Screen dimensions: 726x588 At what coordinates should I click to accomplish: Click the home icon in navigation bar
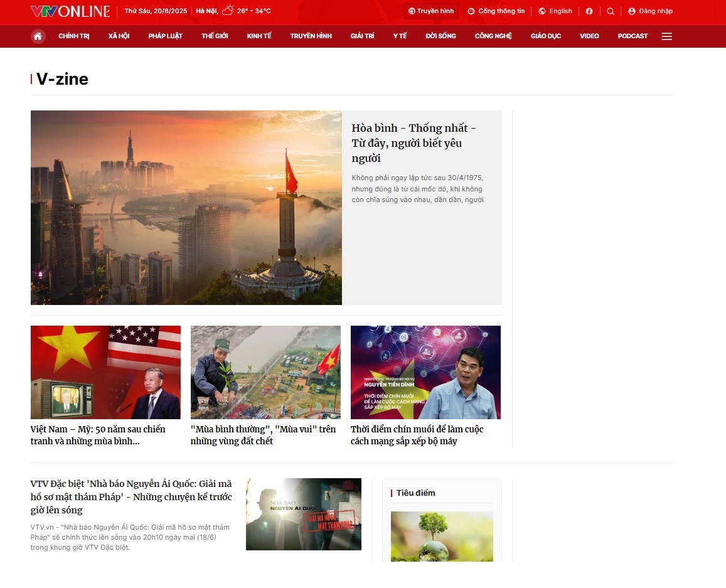click(x=38, y=36)
